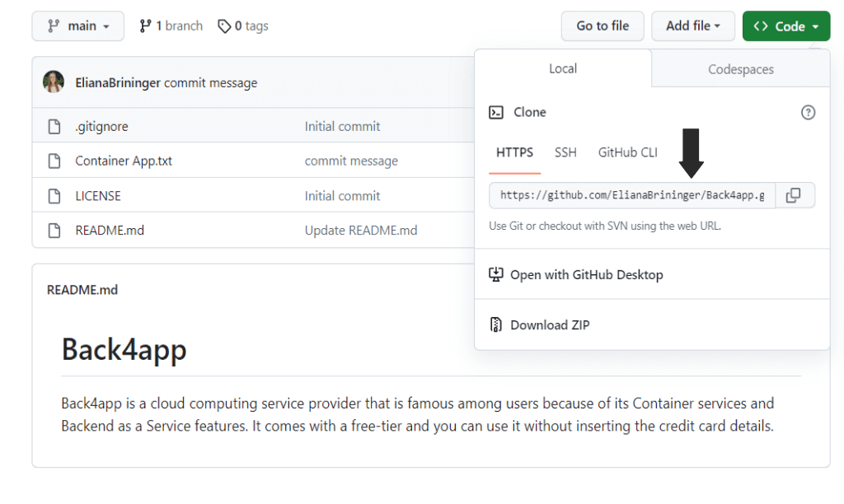
Task: Click the terminal icon beside Clone
Action: click(495, 113)
